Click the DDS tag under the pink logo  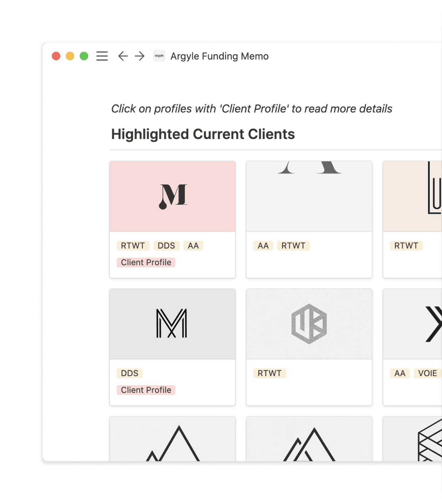point(166,246)
